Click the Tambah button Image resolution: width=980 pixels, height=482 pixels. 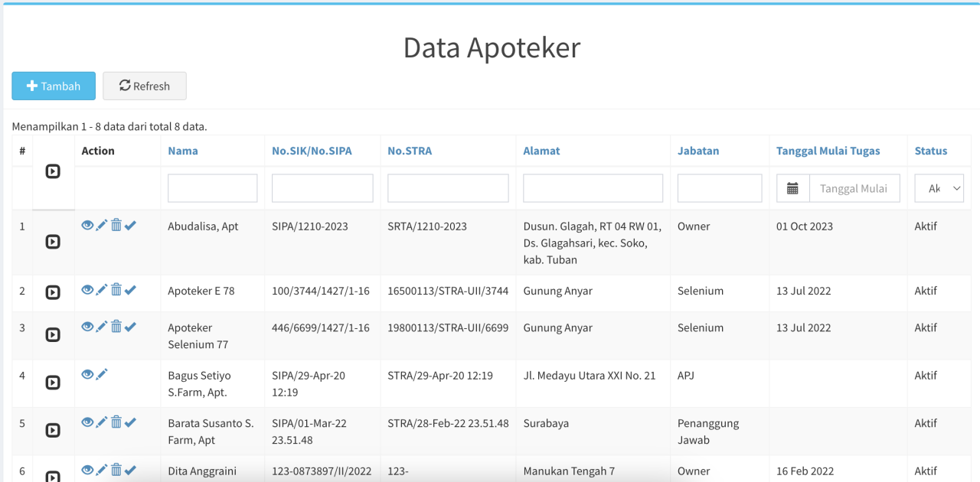[x=54, y=86]
